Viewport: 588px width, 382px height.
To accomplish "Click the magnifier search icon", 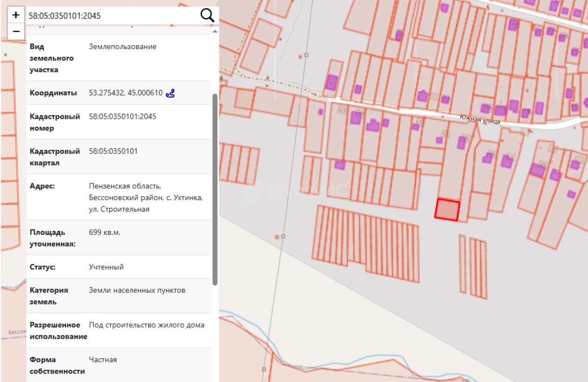I will [207, 15].
